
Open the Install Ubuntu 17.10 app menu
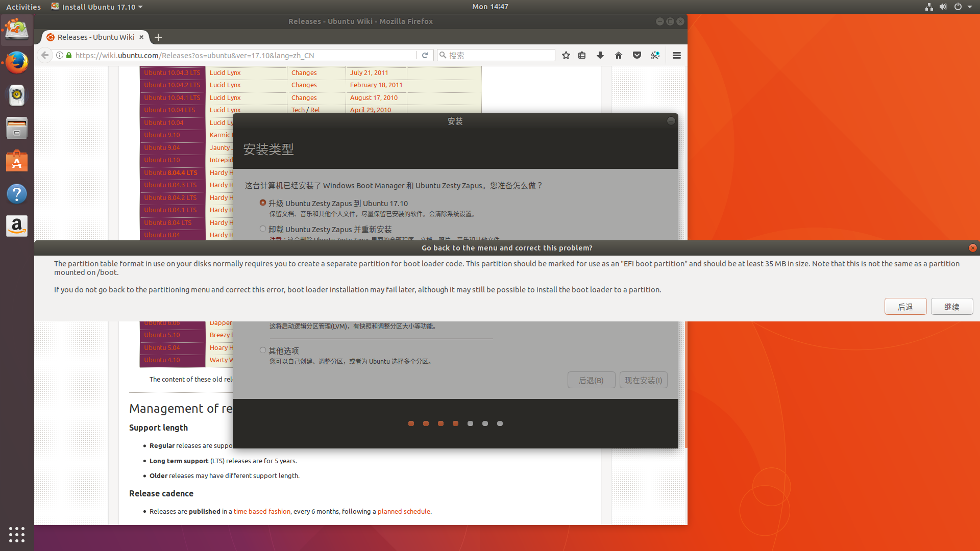(x=97, y=7)
